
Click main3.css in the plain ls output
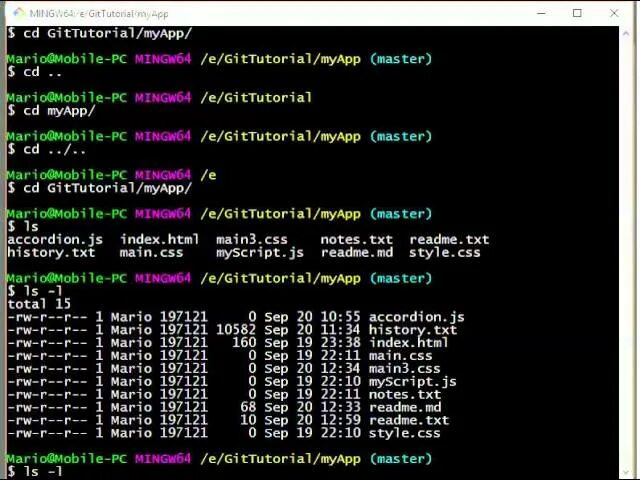point(252,240)
